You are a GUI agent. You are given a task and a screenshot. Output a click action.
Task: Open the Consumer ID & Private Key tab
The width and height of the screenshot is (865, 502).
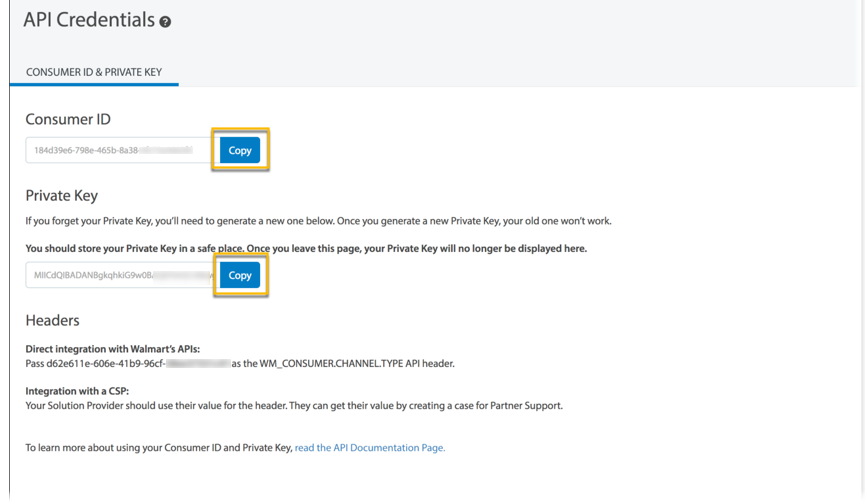pyautogui.click(x=94, y=72)
